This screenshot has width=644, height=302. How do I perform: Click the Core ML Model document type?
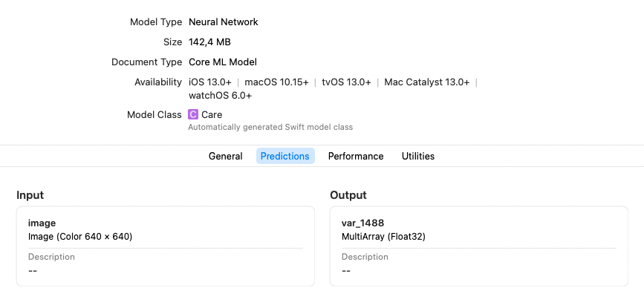[x=223, y=62]
